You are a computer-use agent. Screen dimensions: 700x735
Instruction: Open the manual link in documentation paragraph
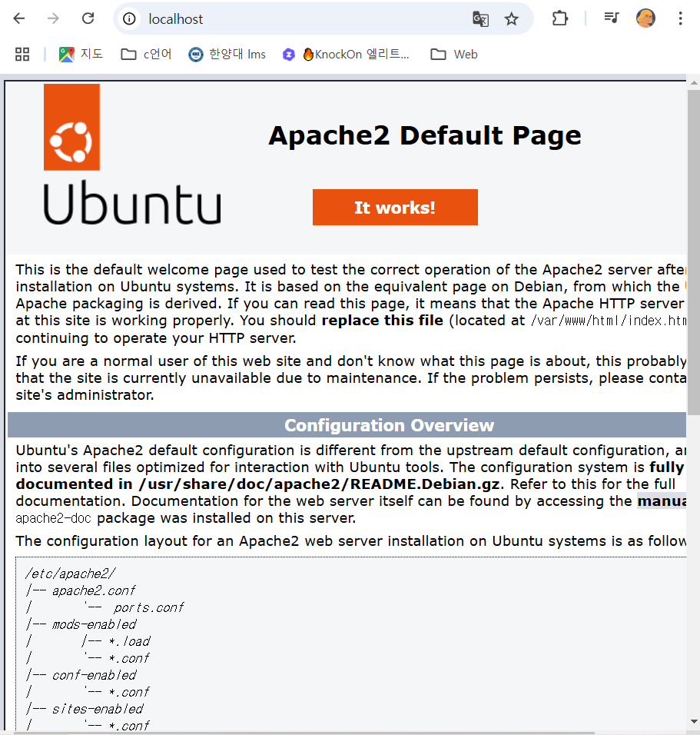pyautogui.click(x=662, y=501)
